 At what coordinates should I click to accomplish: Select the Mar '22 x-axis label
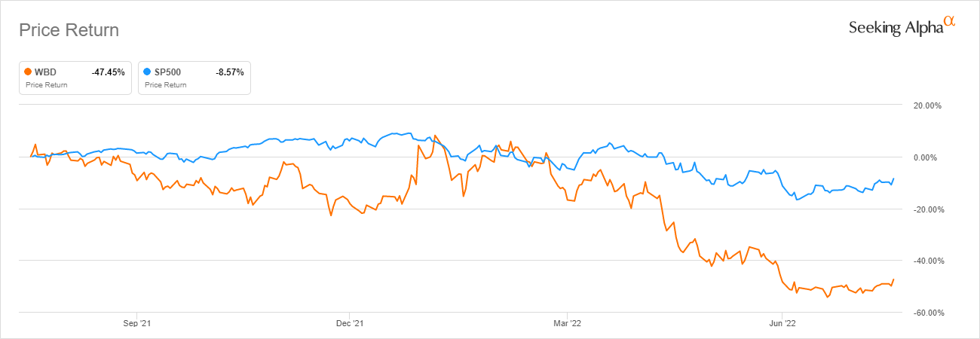click(566, 324)
